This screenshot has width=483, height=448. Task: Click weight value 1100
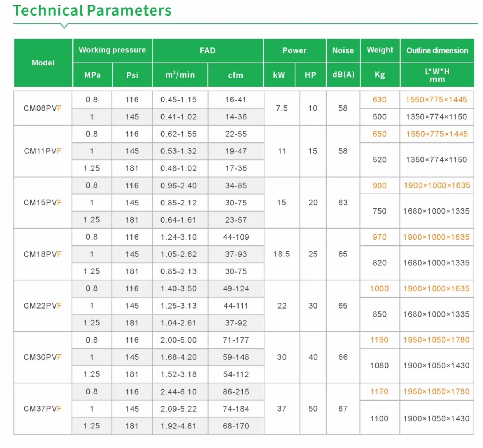tap(379, 419)
